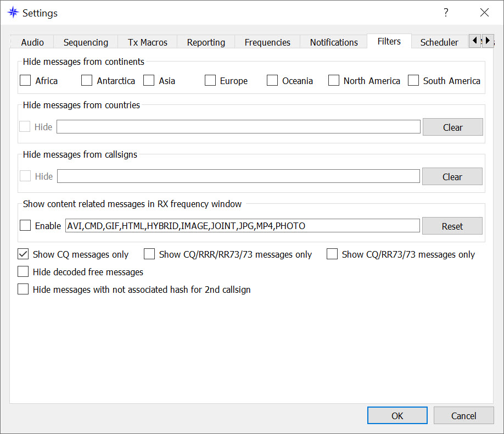Image resolution: width=504 pixels, height=434 pixels.
Task: Click the content keywords text field
Action: [x=242, y=226]
